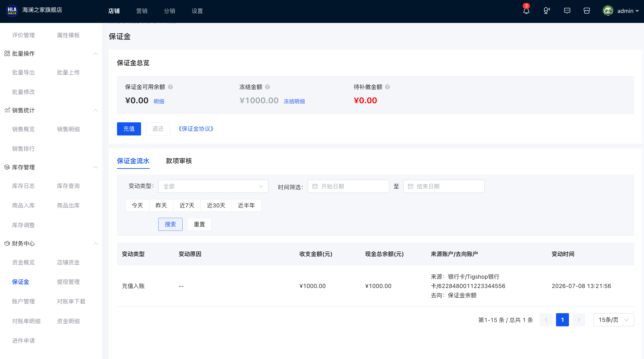Open 对账单下载 in sidebar

(x=71, y=301)
